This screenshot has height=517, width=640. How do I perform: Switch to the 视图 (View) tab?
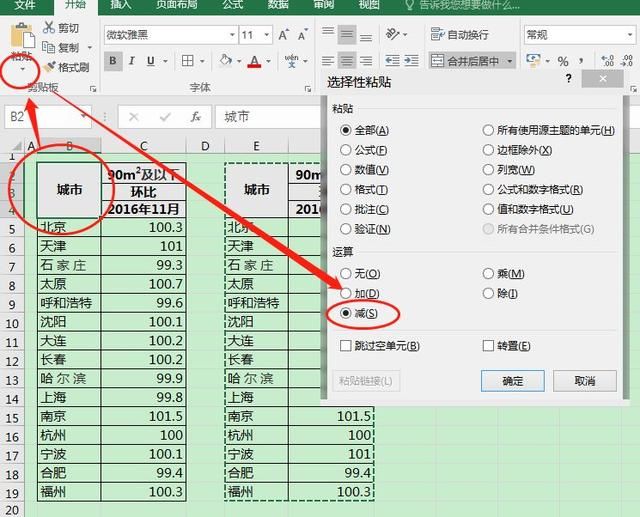369,5
